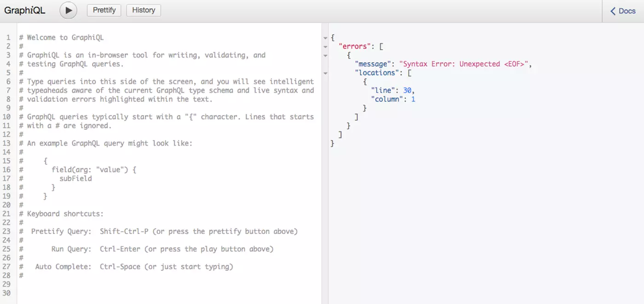Click the "Run Query: Ctrl-Enter" line
Screen dimensions: 644x304
pyautogui.click(x=146, y=249)
